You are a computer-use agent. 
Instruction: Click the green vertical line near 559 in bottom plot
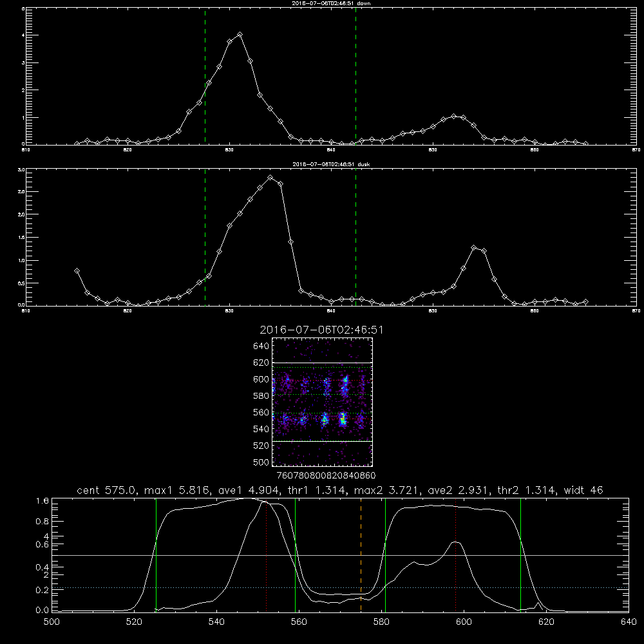click(296, 554)
